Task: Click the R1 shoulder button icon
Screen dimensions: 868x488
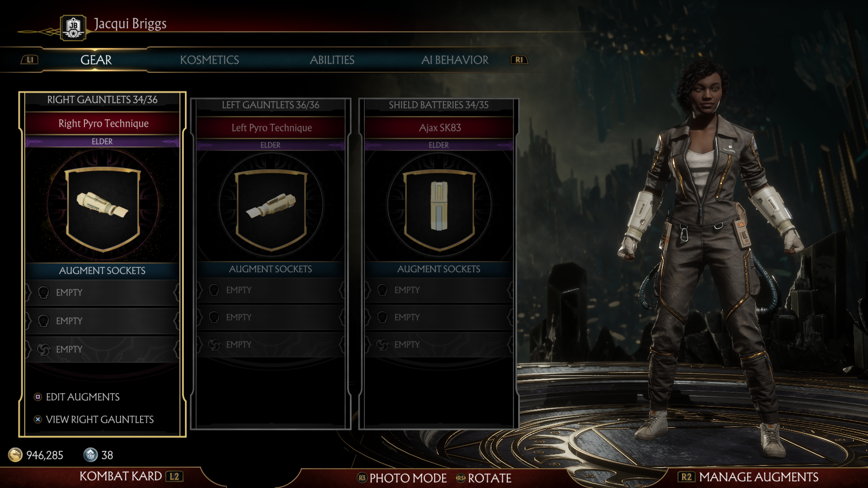Action: tap(519, 60)
